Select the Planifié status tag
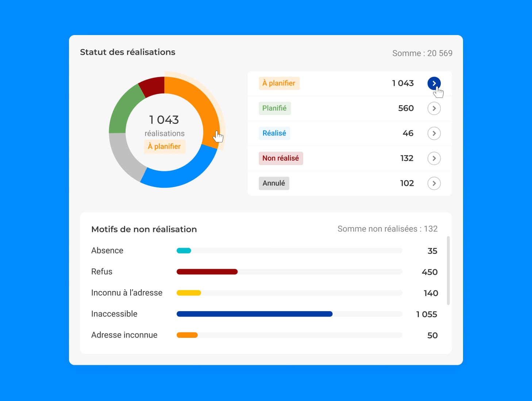 (x=275, y=108)
